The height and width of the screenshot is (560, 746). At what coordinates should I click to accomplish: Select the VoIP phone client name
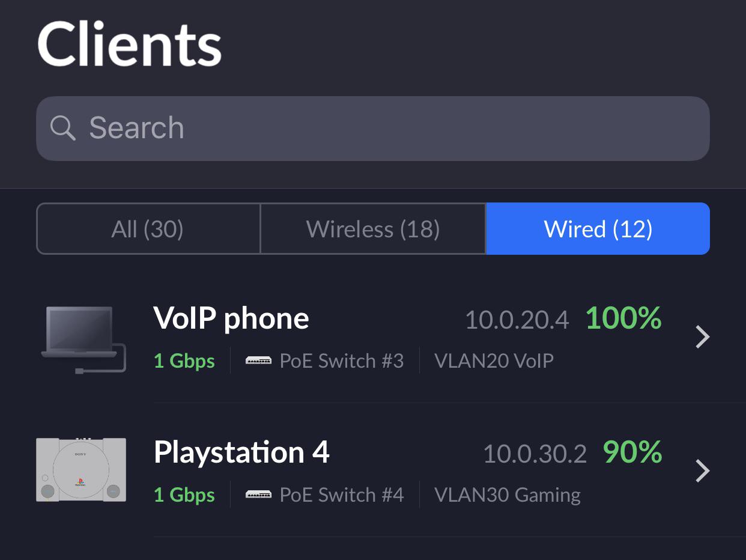tap(231, 318)
